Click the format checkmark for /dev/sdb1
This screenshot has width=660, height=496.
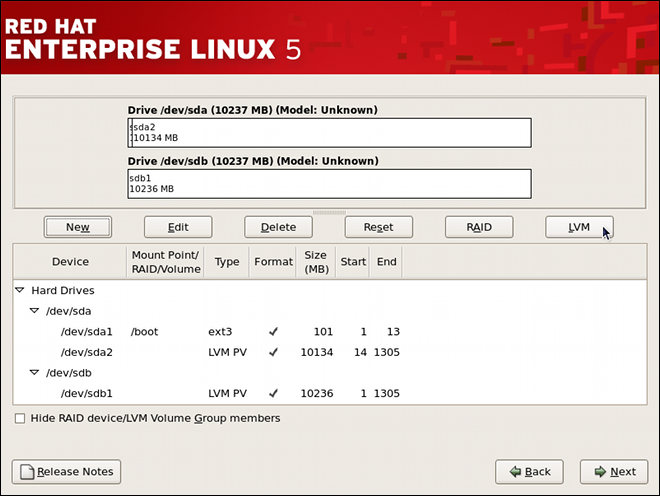[x=273, y=393]
